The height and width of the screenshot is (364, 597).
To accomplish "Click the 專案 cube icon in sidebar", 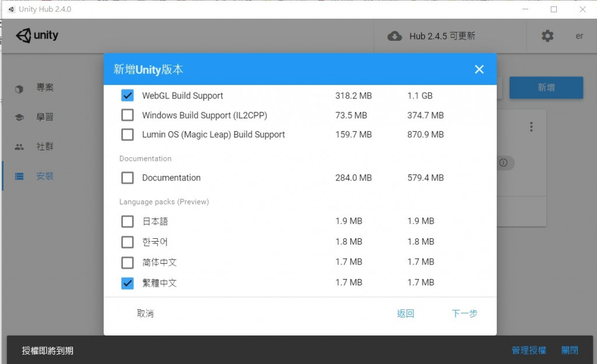I will pos(19,89).
